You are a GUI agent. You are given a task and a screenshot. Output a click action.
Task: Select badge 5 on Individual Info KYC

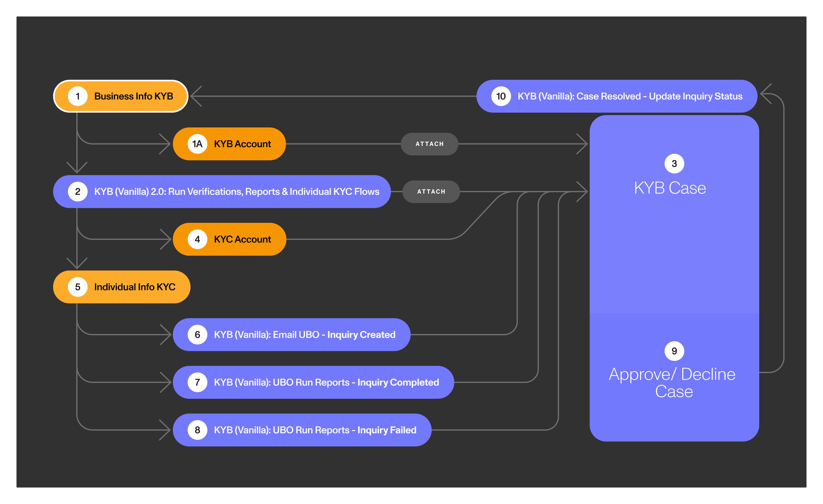pyautogui.click(x=78, y=286)
